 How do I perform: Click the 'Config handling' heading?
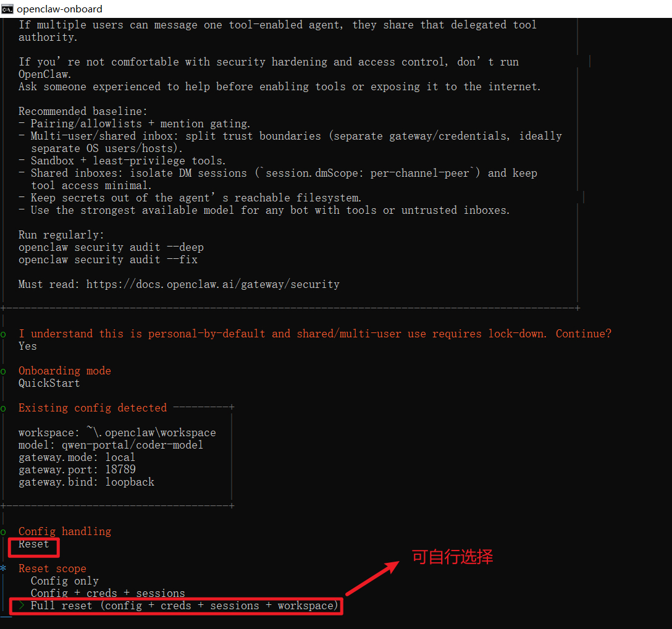(65, 531)
